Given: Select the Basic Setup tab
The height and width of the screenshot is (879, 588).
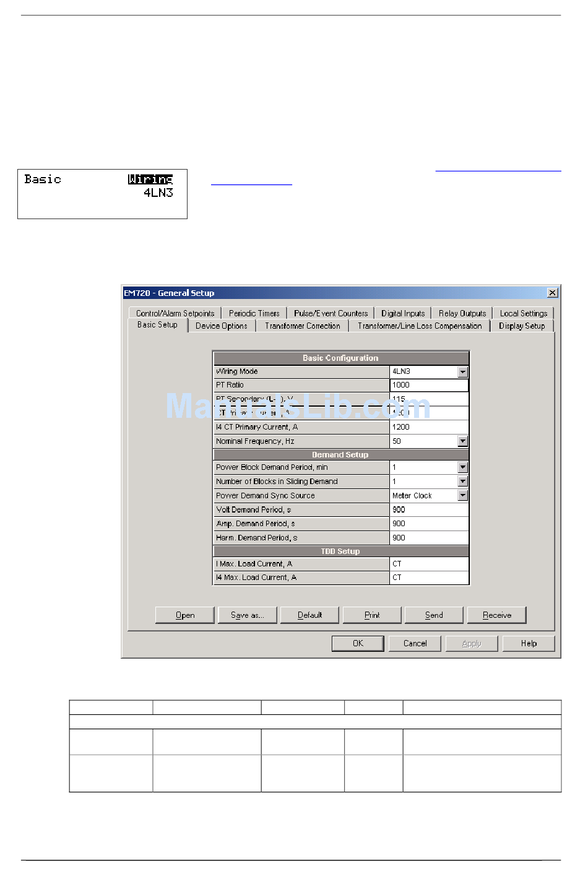Looking at the screenshot, I should click(157, 325).
